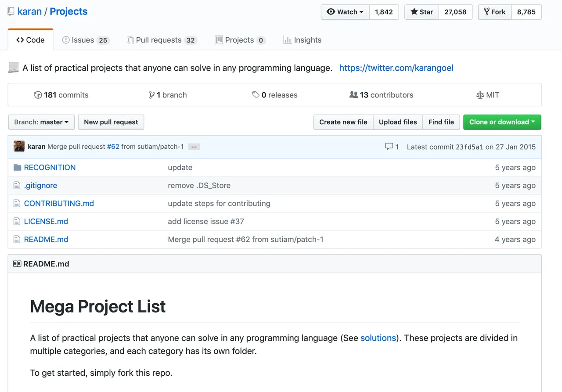Viewport: 562px width, 392px height.
Task: Click the file icon next to LICENSE.md
Action: tap(17, 222)
